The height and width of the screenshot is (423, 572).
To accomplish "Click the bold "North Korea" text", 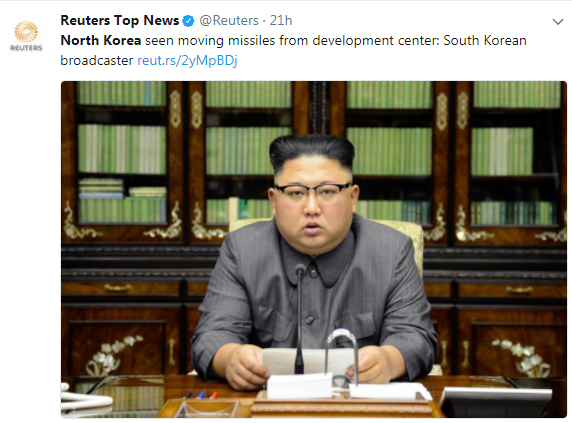I will click(x=101, y=40).
